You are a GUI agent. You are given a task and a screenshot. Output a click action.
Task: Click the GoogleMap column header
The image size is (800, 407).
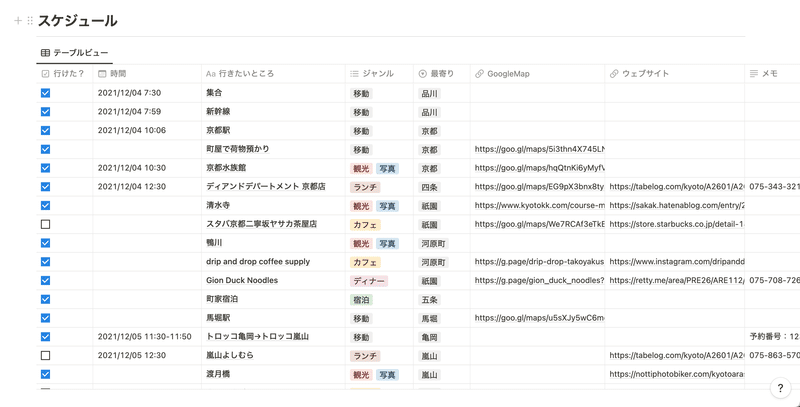click(x=537, y=73)
